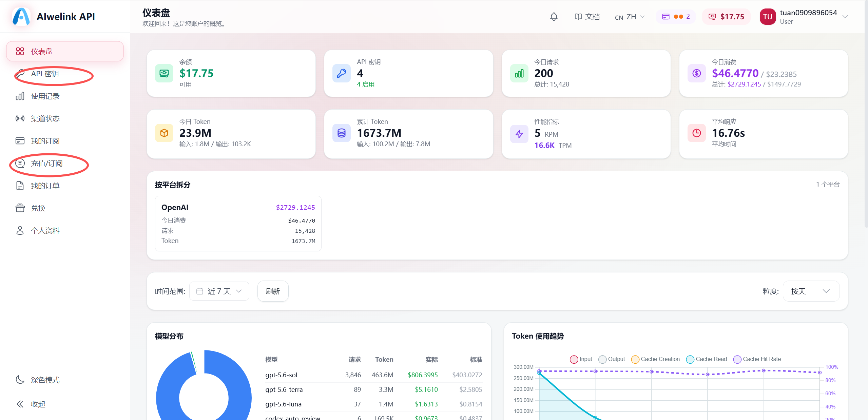Click the book icon next to 文档
Screen dimensions: 868x420
coord(578,17)
